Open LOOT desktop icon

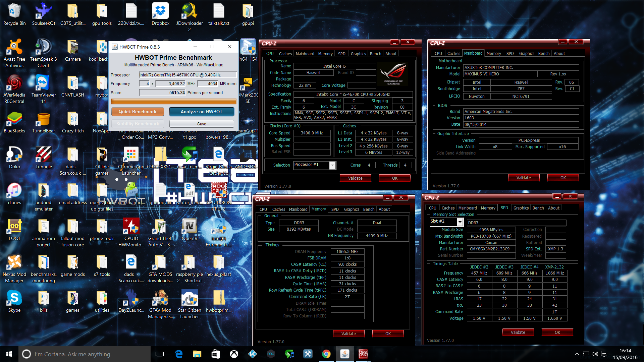tap(14, 229)
